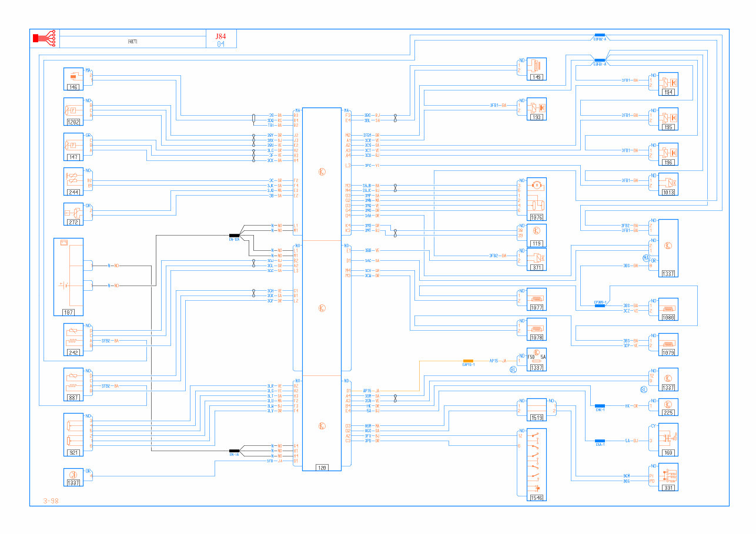Click component 169 symbol

668,436
